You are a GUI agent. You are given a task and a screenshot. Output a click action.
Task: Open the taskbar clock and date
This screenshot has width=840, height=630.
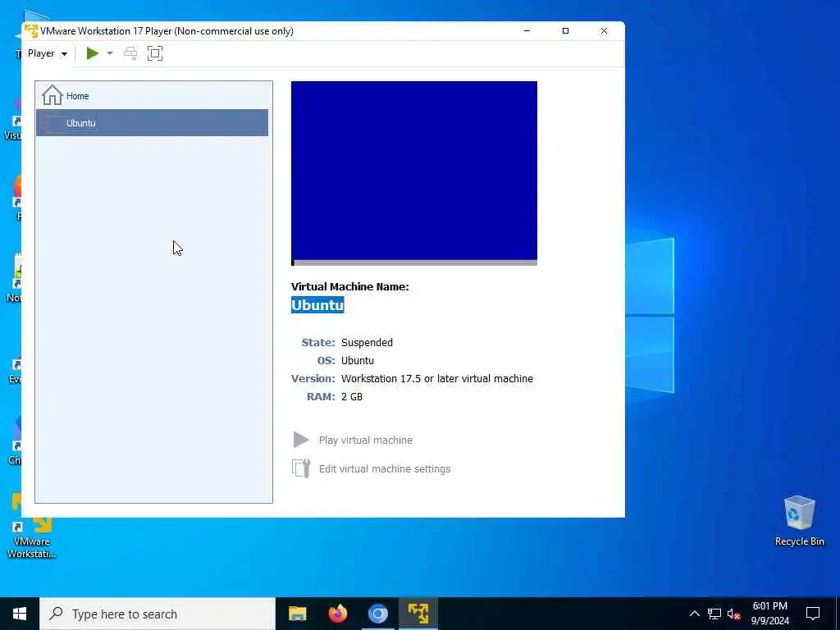pyautogui.click(x=769, y=614)
